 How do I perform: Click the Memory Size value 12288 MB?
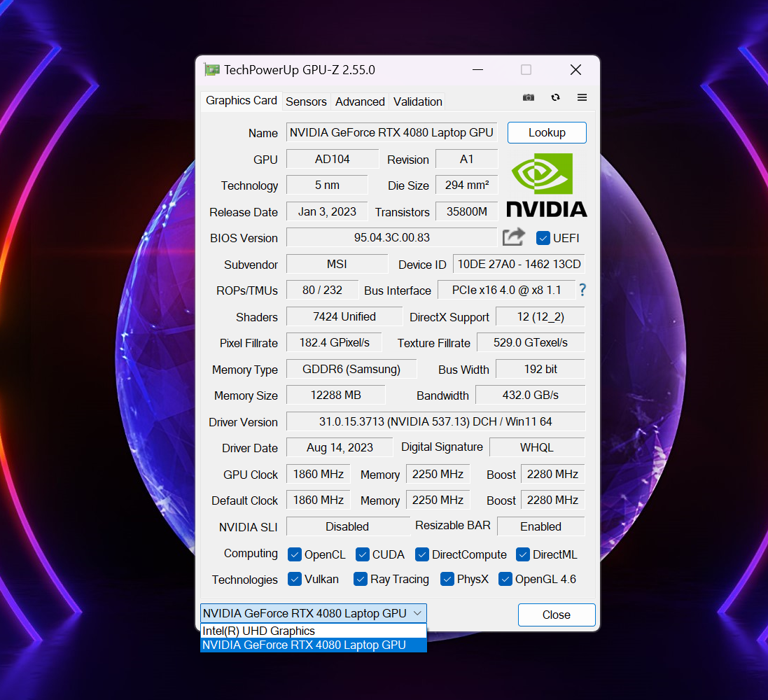point(335,395)
